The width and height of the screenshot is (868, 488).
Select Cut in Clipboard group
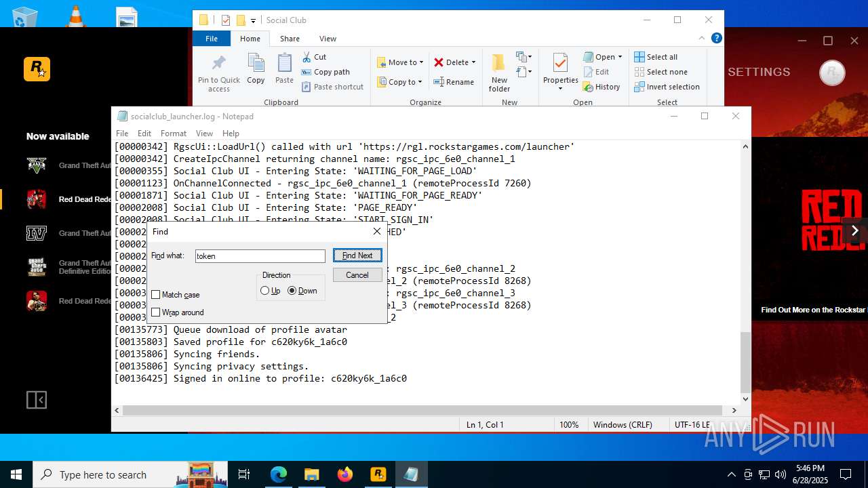[x=314, y=57]
